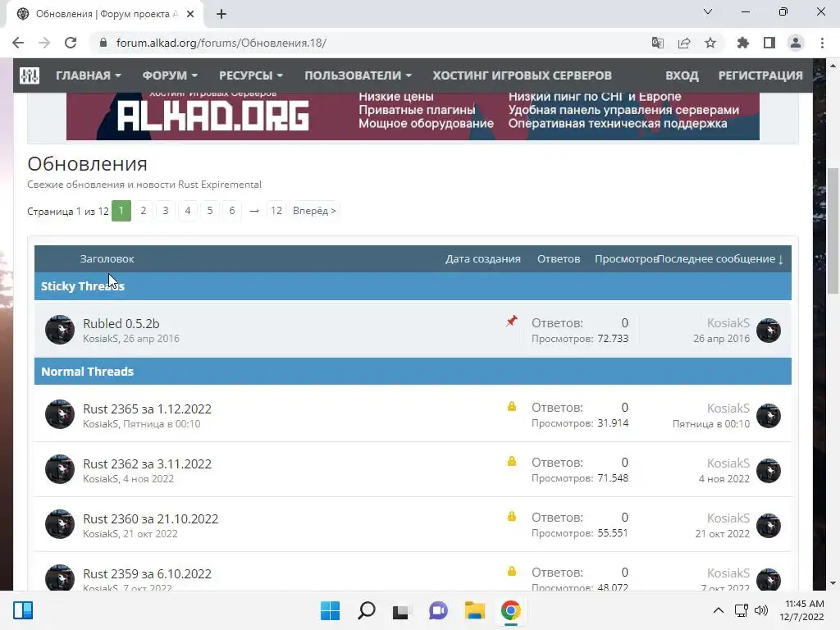Screen dimensions: 840x630
Task: Open Task View on taskbar
Action: 401,610
